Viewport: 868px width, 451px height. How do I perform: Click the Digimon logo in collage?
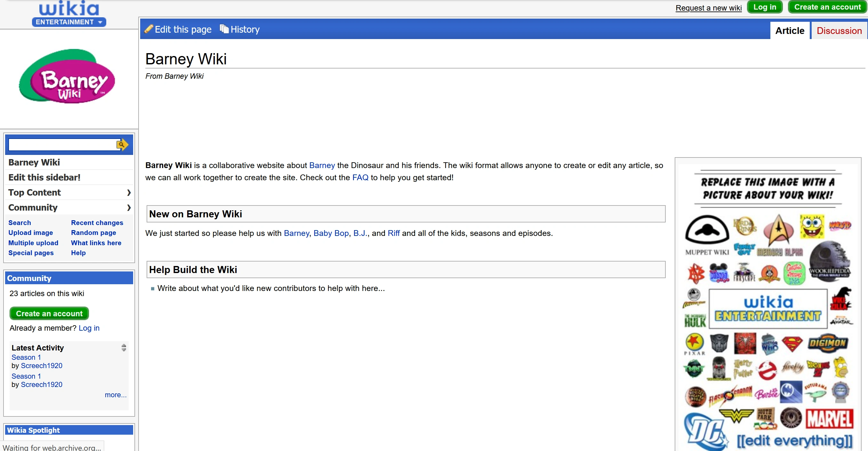[827, 343]
